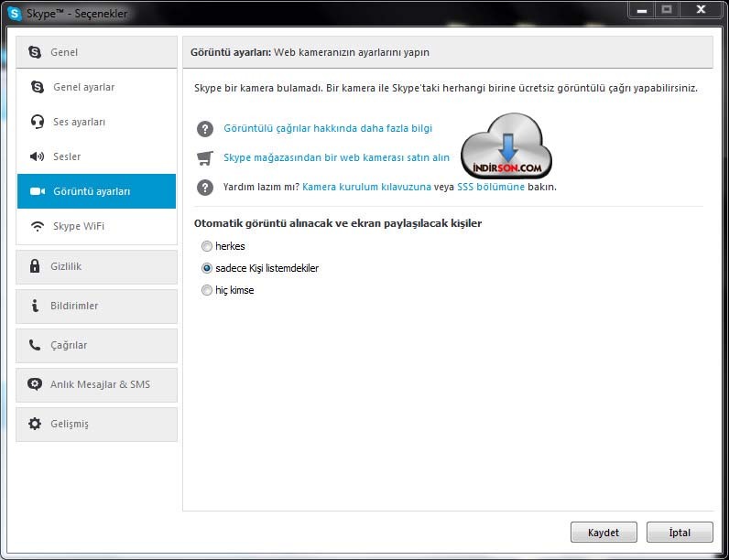This screenshot has width=729, height=560.
Task: Click the headset icon for Ses ayarları
Action: [x=38, y=122]
